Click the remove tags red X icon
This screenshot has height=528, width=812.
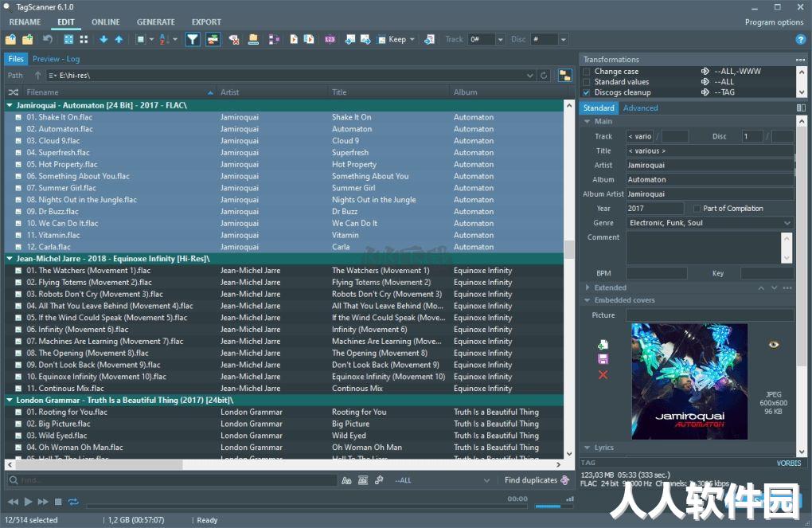click(x=234, y=39)
